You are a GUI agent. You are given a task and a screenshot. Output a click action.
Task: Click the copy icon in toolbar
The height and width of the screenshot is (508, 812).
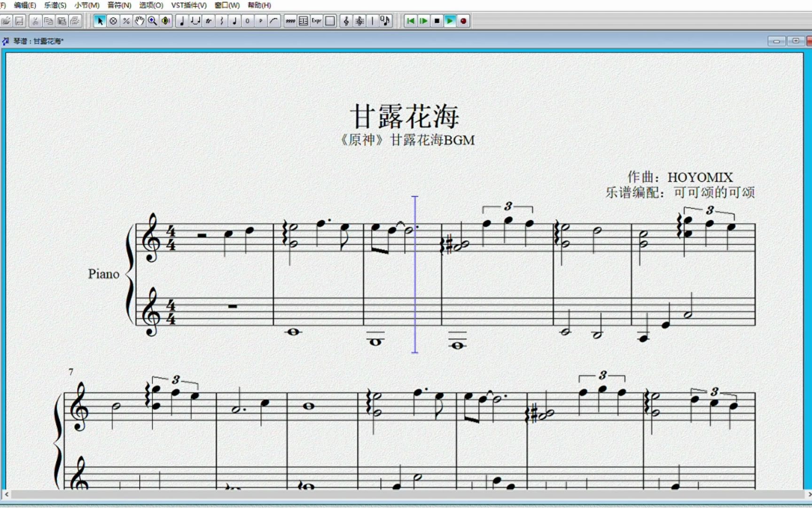coord(48,21)
